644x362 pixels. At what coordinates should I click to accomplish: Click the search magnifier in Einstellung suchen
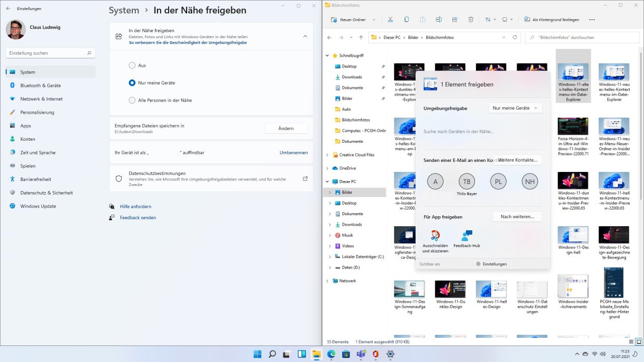[89, 53]
